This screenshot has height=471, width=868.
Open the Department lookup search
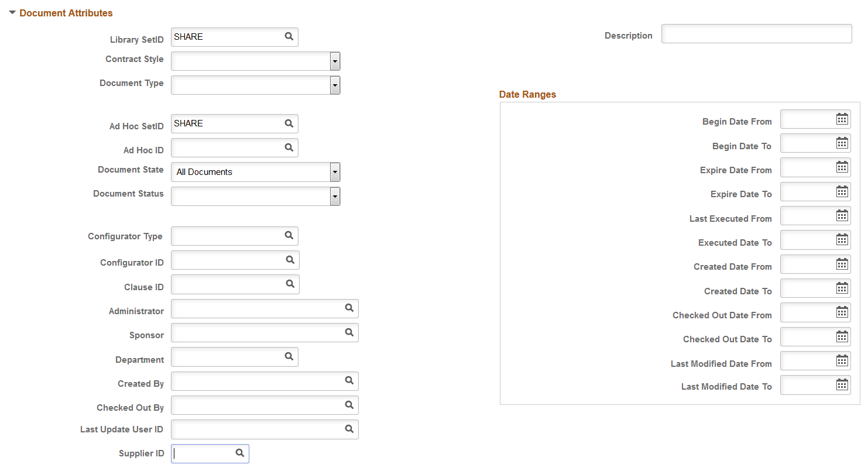pos(289,356)
